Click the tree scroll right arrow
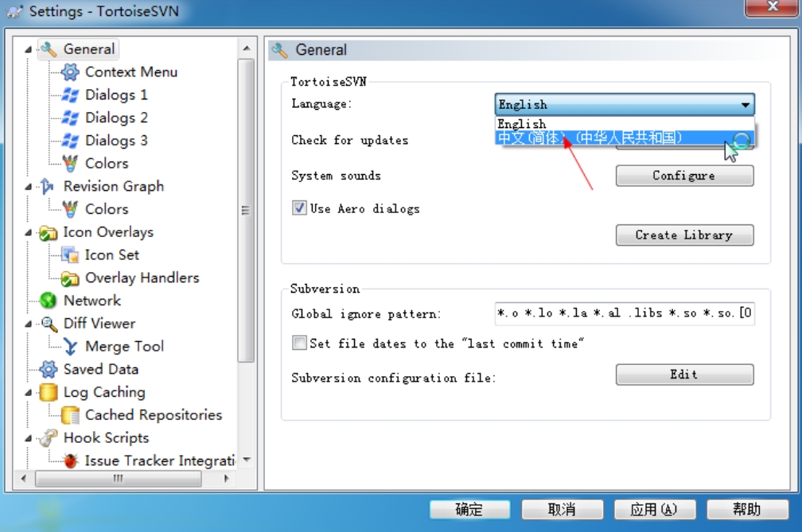Screen dimensions: 802x532 (x=227, y=479)
